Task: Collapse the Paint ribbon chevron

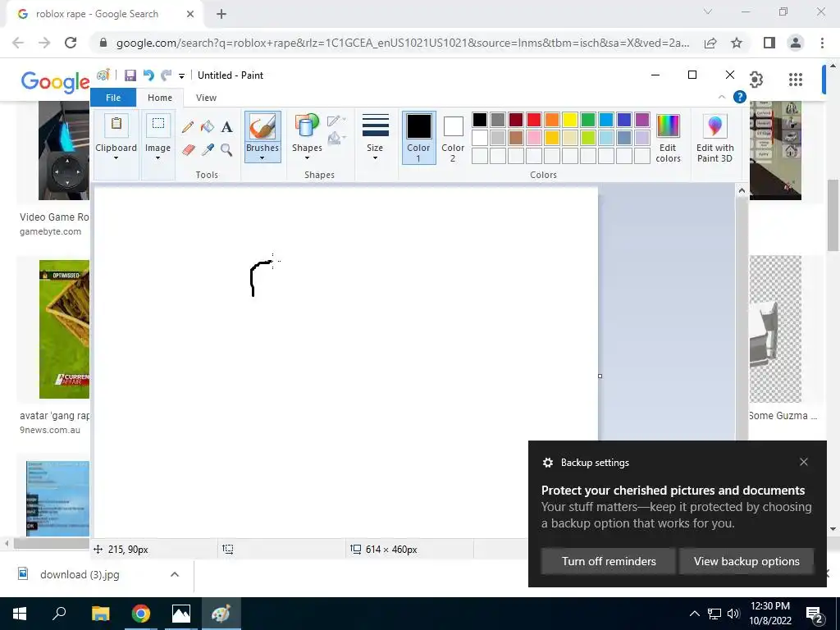Action: [x=722, y=97]
